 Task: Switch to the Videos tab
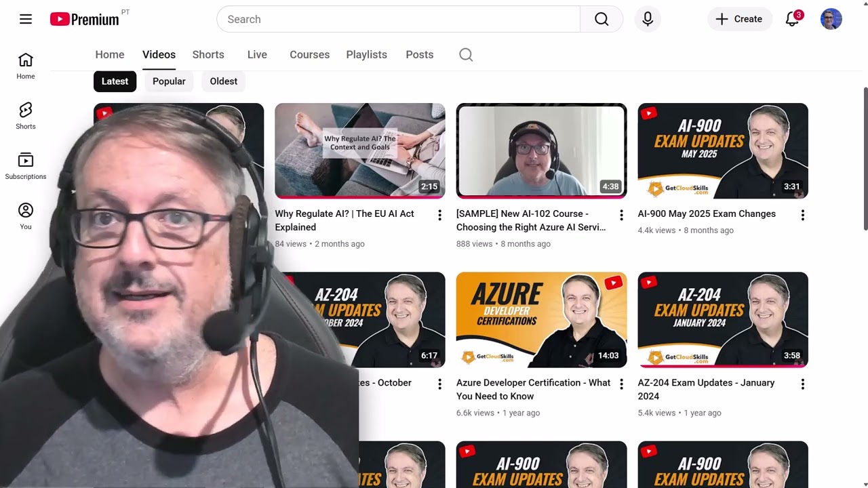(159, 55)
